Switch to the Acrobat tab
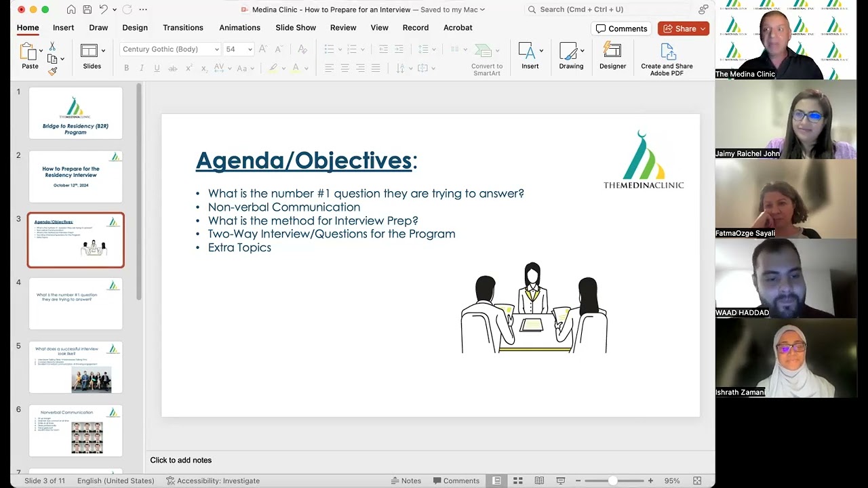Screen dimensions: 868x488 458,28
